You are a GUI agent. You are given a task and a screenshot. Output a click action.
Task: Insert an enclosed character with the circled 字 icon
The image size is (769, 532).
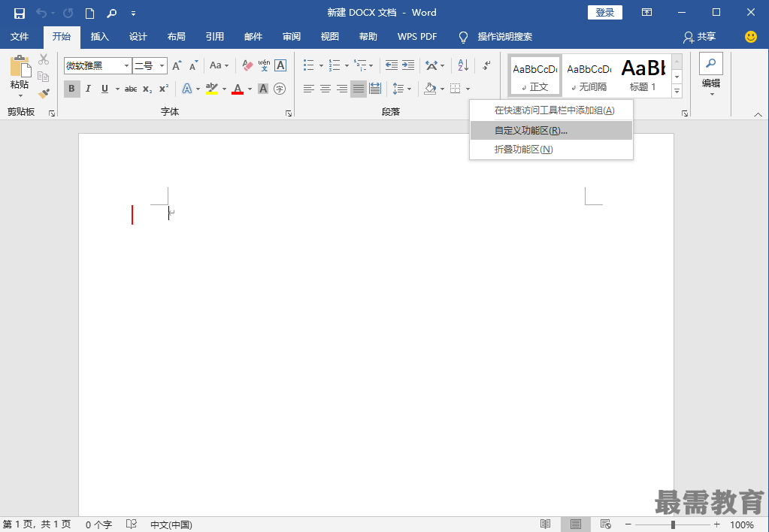point(280,89)
